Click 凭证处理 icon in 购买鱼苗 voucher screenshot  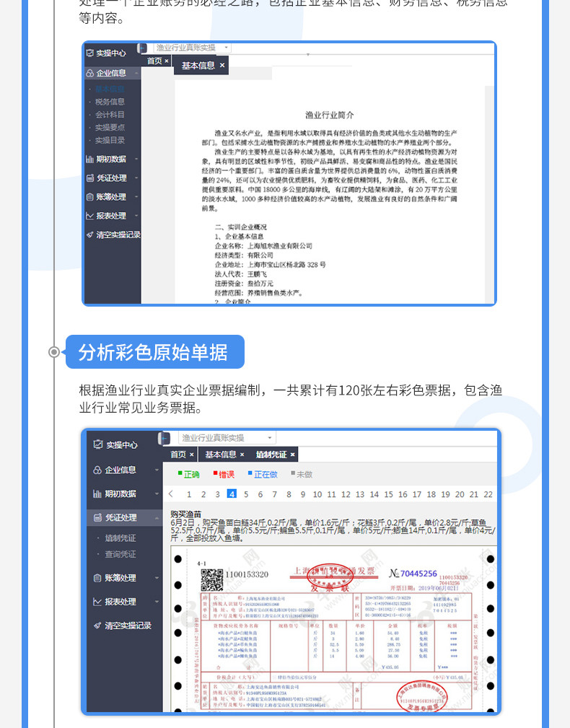point(97,517)
